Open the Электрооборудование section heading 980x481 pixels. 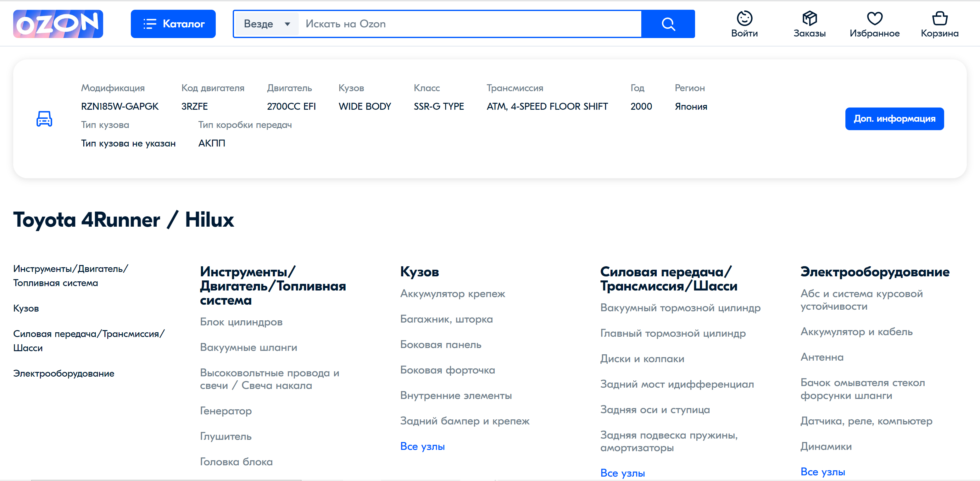click(x=875, y=272)
